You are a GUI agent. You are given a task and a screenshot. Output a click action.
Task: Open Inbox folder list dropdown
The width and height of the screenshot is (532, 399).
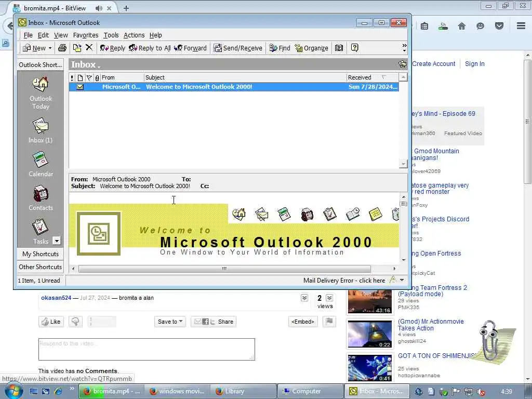coord(86,64)
